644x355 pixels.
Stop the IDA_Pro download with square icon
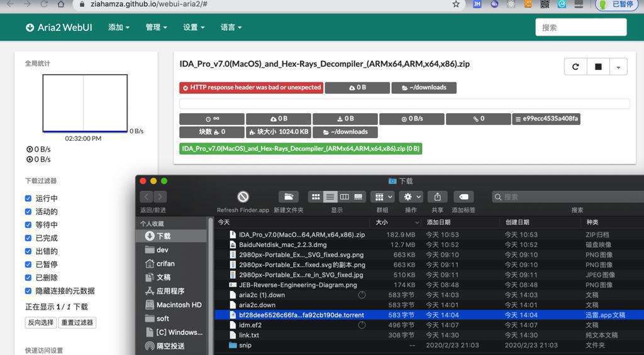pyautogui.click(x=599, y=67)
